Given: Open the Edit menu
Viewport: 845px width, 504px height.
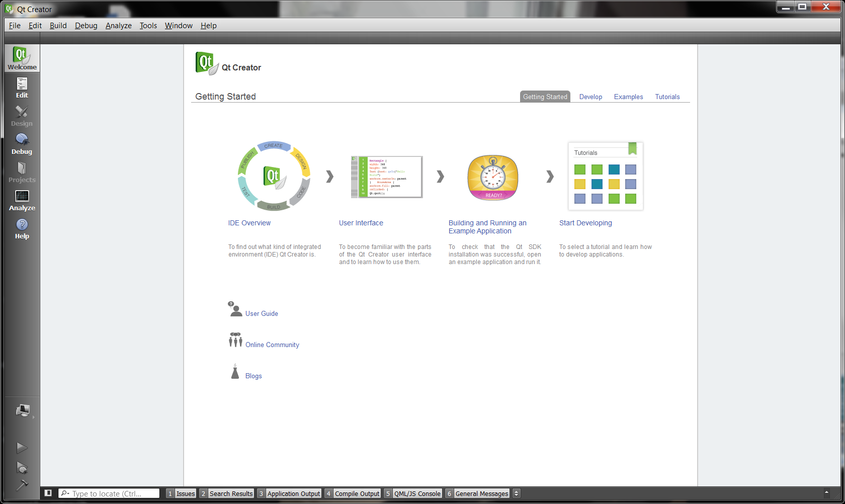Looking at the screenshot, I should 35,26.
